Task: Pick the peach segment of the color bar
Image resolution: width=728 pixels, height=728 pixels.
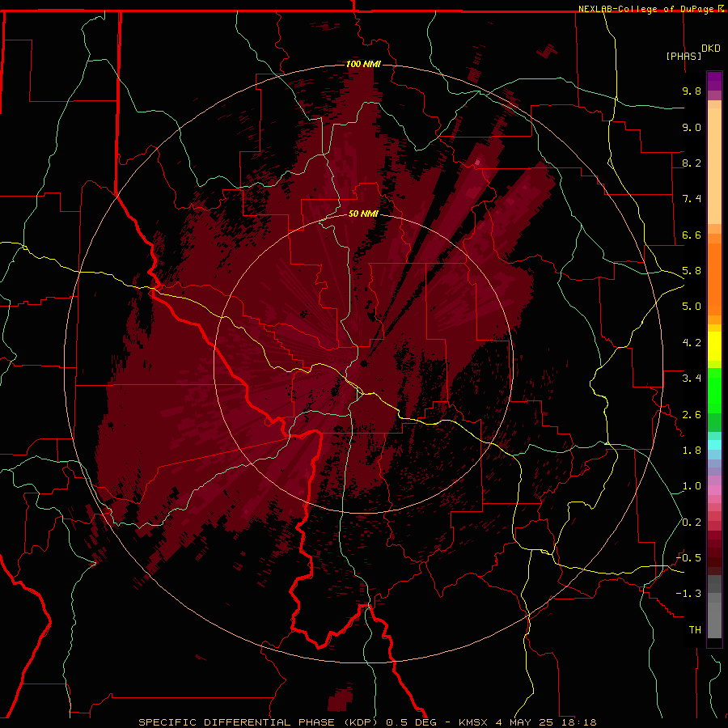Action: tap(714, 166)
